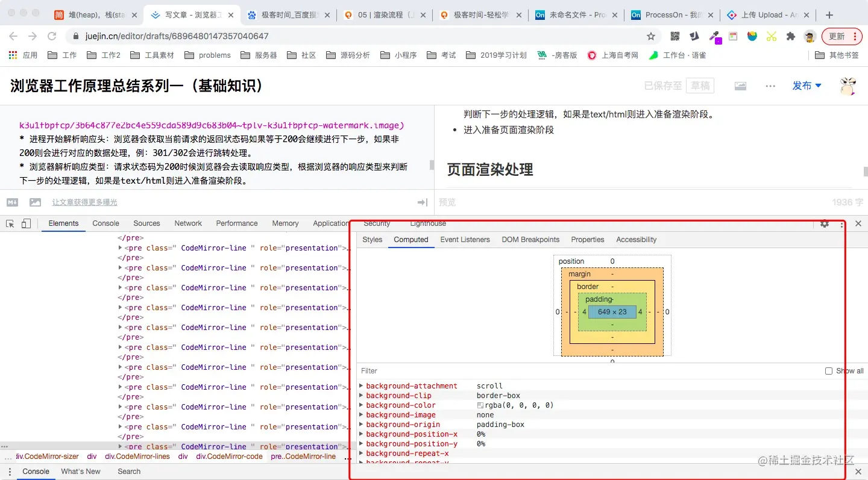
Task: Open DevTools settings gear
Action: (825, 223)
